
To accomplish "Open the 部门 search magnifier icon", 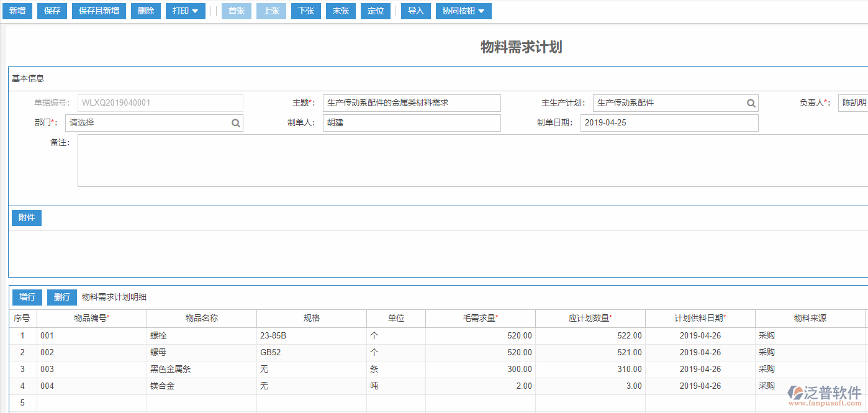I will click(235, 122).
